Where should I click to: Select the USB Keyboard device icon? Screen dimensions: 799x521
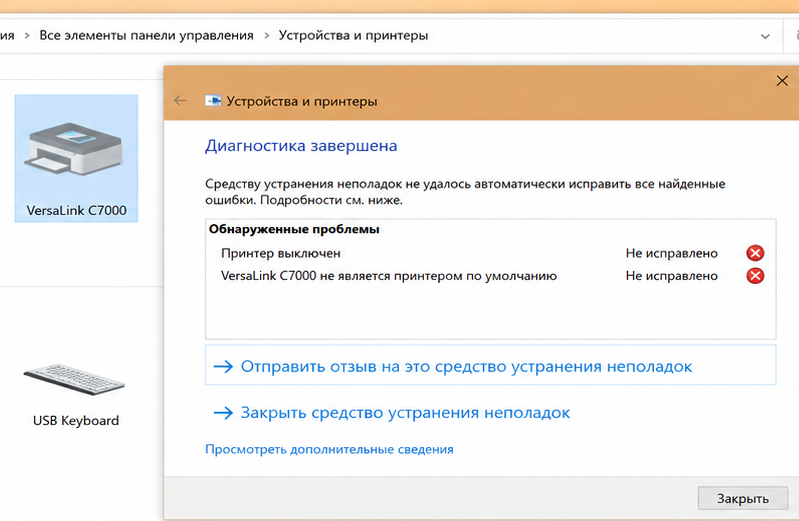click(74, 379)
